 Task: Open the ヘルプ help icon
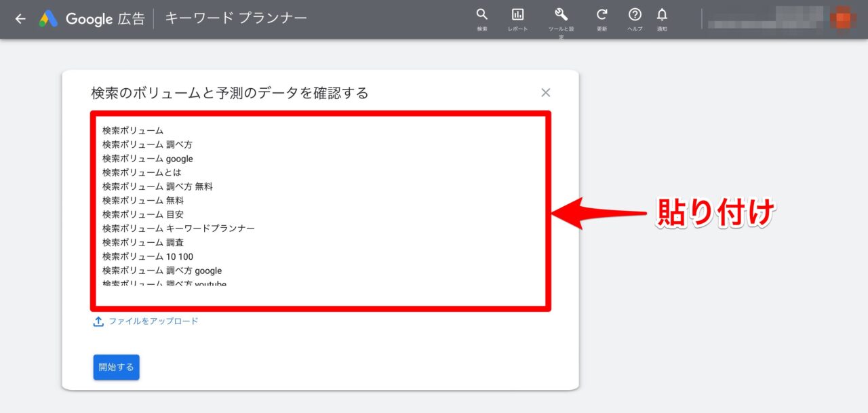(x=634, y=14)
